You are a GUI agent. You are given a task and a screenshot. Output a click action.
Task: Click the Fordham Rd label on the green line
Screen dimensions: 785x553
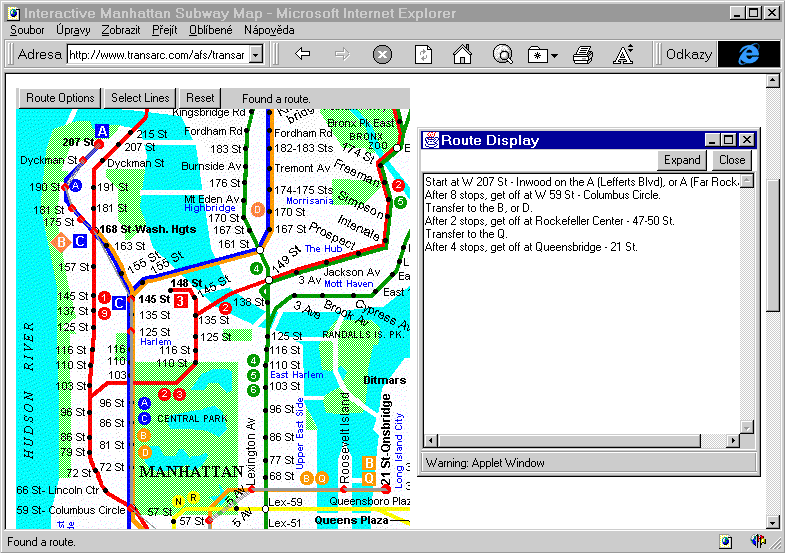point(213,131)
